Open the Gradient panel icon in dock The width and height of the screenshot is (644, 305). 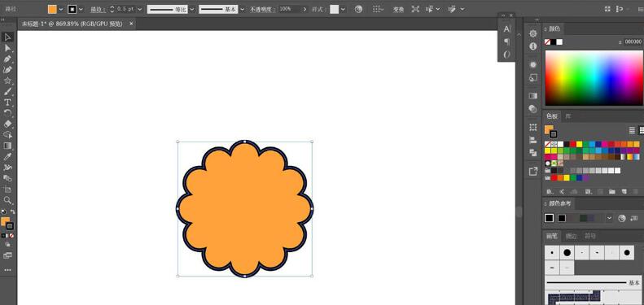[533, 96]
